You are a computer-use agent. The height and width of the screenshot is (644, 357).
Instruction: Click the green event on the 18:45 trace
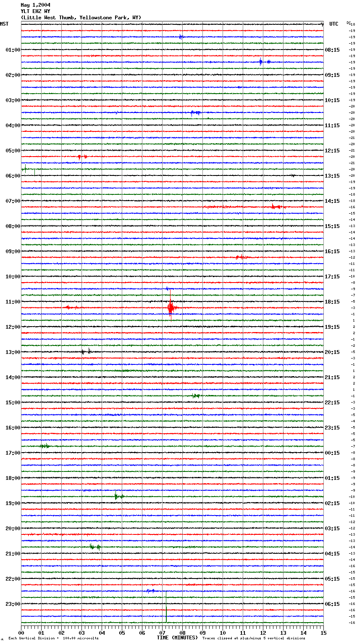pyautogui.click(x=119, y=496)
